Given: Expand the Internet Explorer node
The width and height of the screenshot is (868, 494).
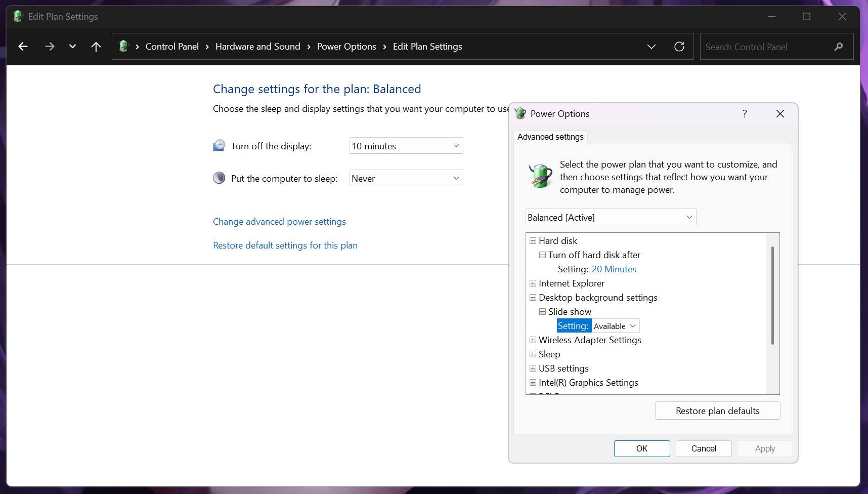Looking at the screenshot, I should click(533, 283).
